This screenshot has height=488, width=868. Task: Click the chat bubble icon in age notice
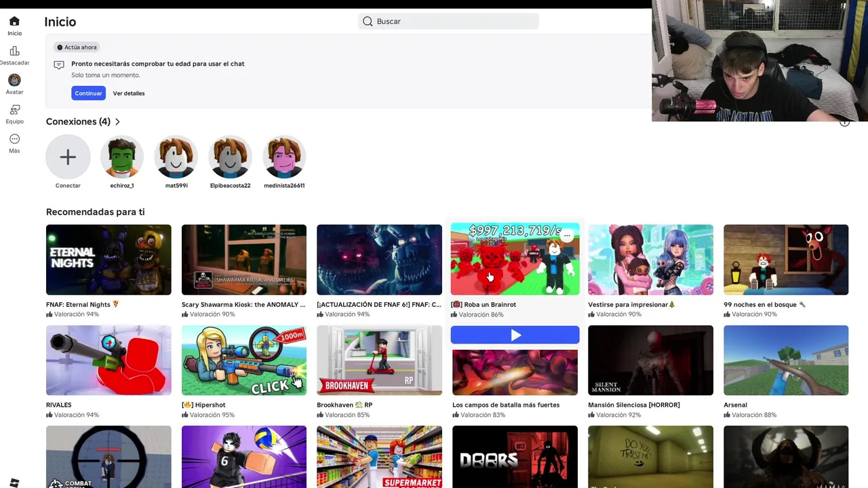click(59, 65)
